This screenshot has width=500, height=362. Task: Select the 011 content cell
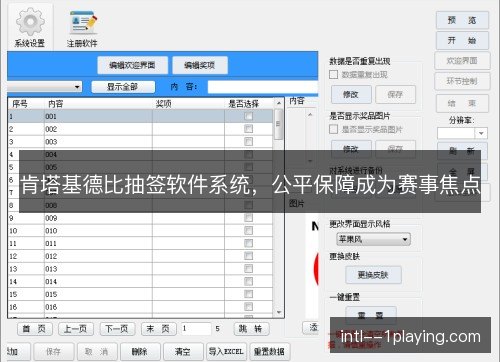tap(98, 243)
